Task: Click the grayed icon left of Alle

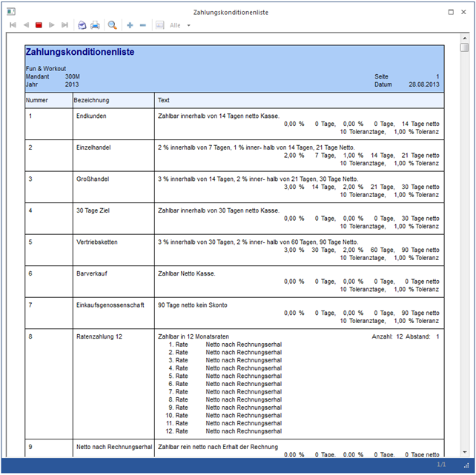Action: 159,25
